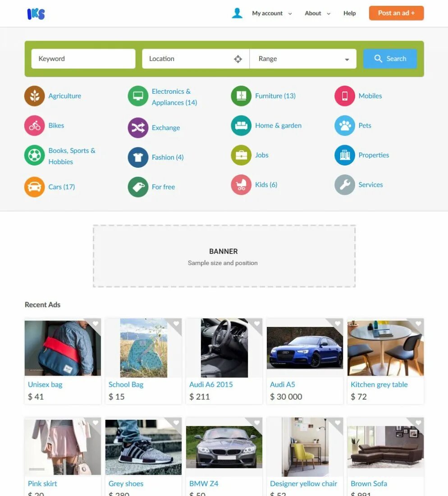Expand the About menu
Screen dimensions: 448x496
(x=317, y=13)
